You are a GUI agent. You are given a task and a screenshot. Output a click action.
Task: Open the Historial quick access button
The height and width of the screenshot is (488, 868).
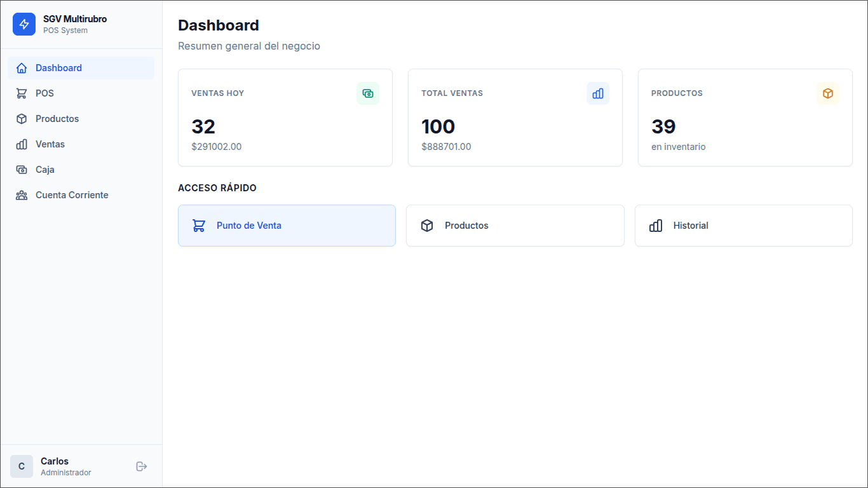(x=743, y=226)
